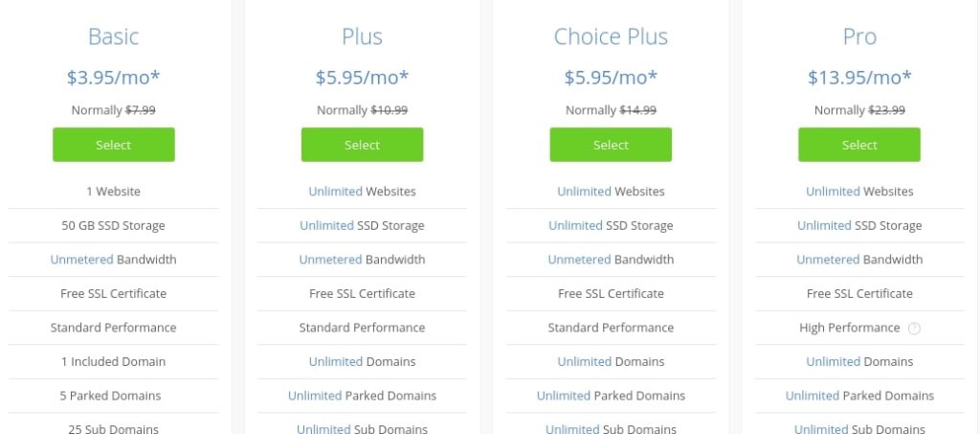Click the Plus plan $5.95/mo price
This screenshot has height=434, width=980.
[x=362, y=77]
